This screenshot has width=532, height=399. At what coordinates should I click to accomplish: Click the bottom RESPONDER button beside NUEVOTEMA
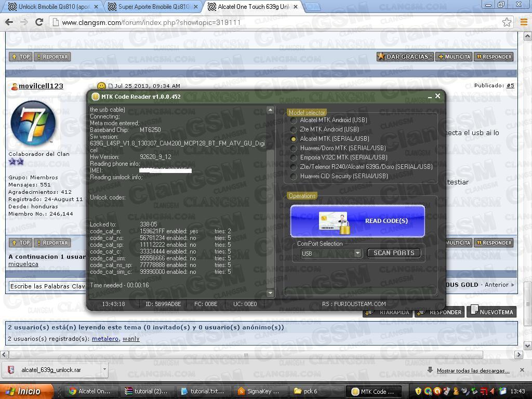click(x=440, y=312)
